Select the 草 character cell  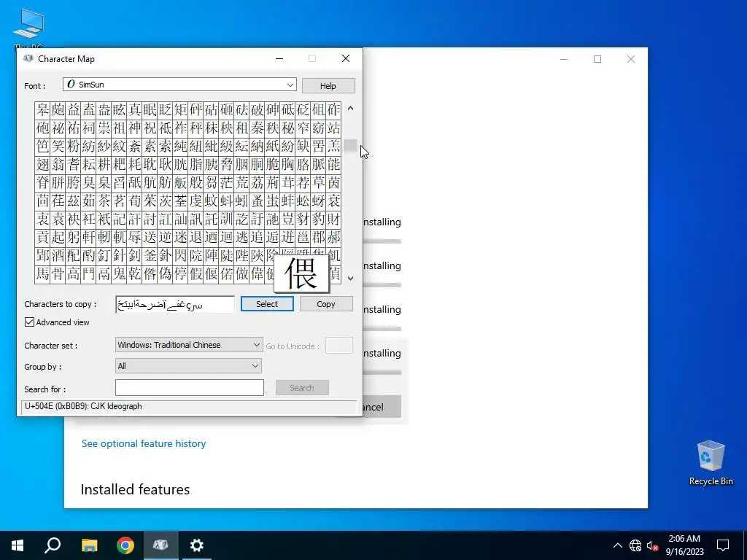click(x=318, y=183)
